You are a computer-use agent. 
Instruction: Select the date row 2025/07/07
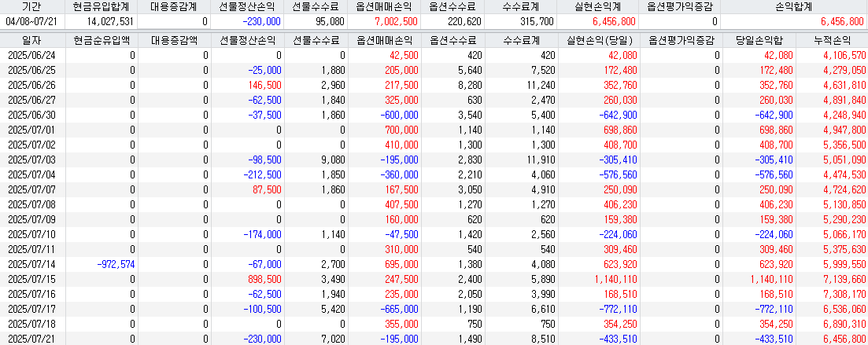32,189
